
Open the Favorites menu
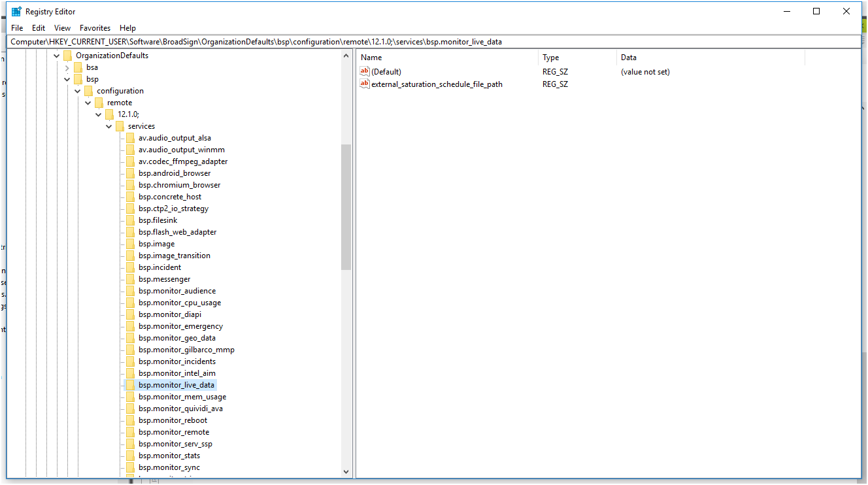click(95, 28)
